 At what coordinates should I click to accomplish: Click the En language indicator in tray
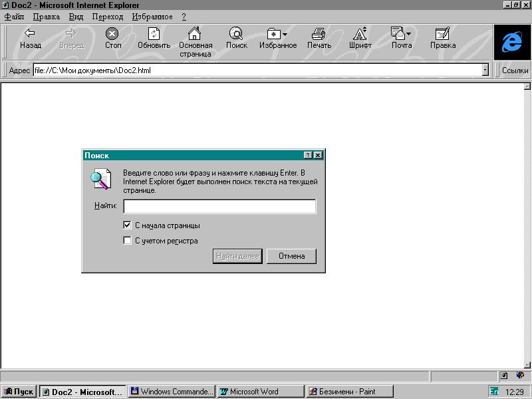494,392
